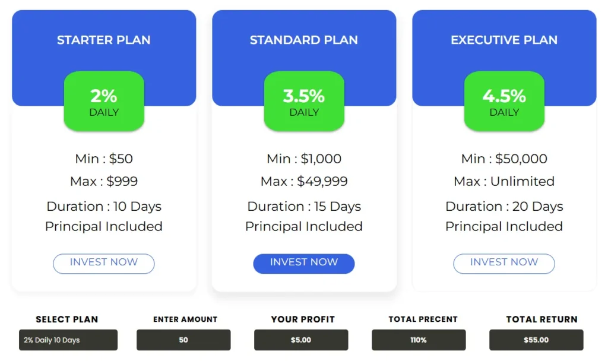Click the Total Precent value field
Screen dimensions: 608x364
pos(419,340)
